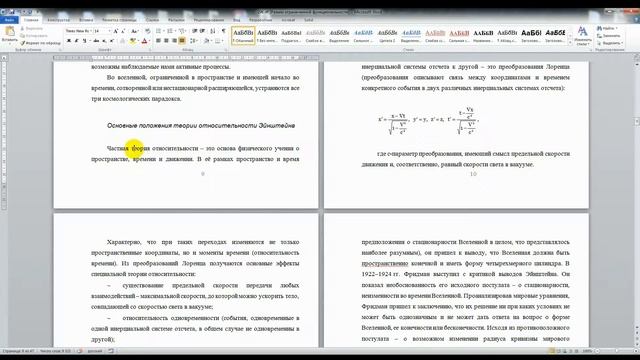Open the Change Case (Aa) dropdown
The image size is (640, 360).
[x=134, y=31]
